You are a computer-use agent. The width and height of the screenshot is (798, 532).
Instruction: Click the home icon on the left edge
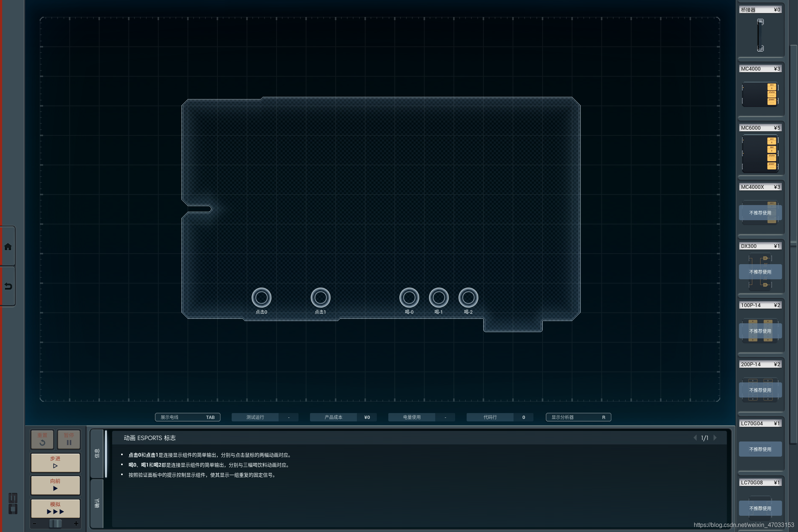(8, 247)
